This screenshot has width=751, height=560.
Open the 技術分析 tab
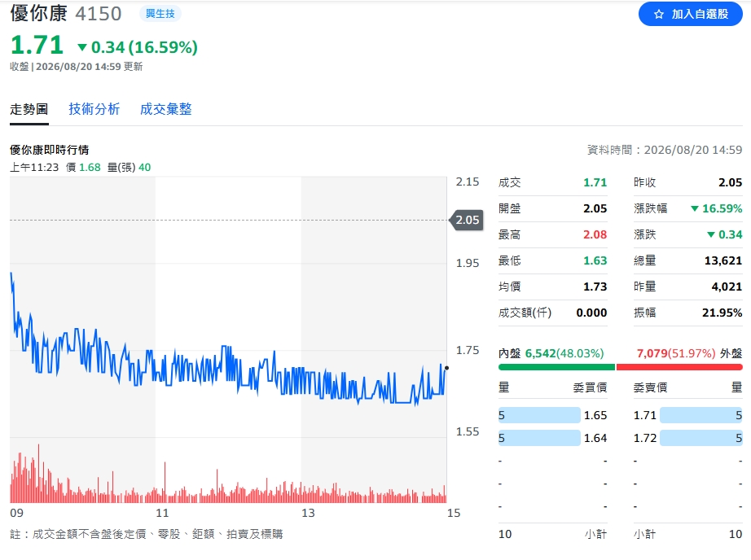(94, 109)
